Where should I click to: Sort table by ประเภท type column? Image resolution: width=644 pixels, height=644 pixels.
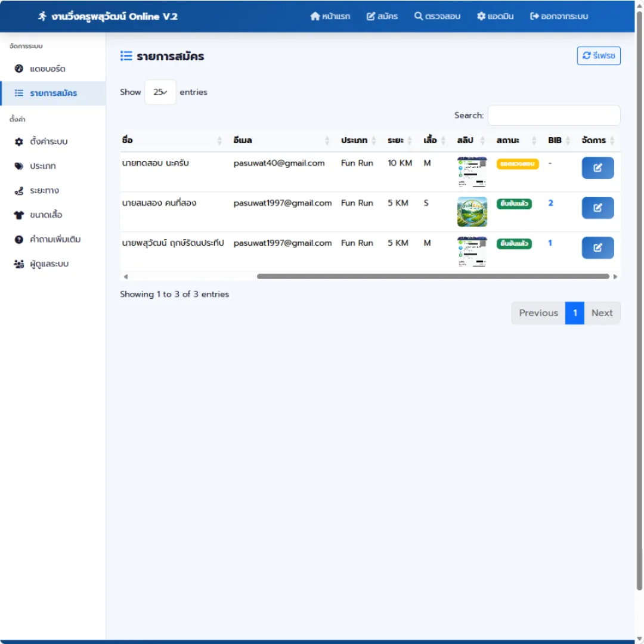click(x=358, y=141)
